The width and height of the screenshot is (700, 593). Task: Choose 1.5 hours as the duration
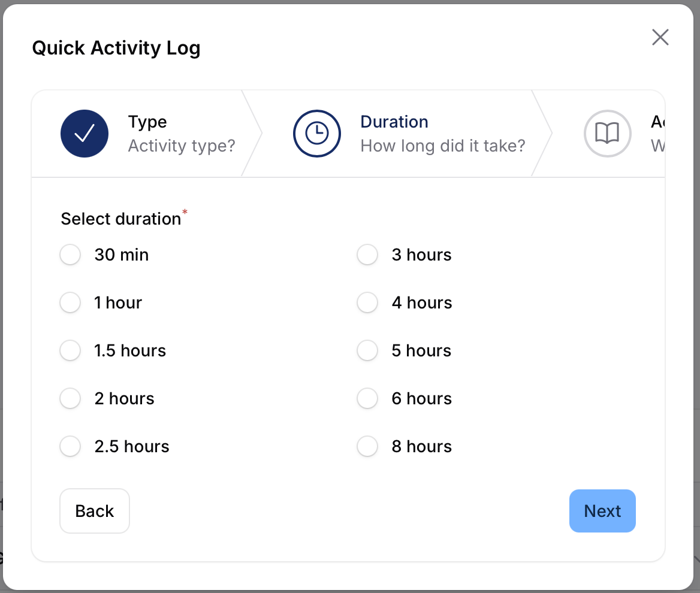click(70, 350)
